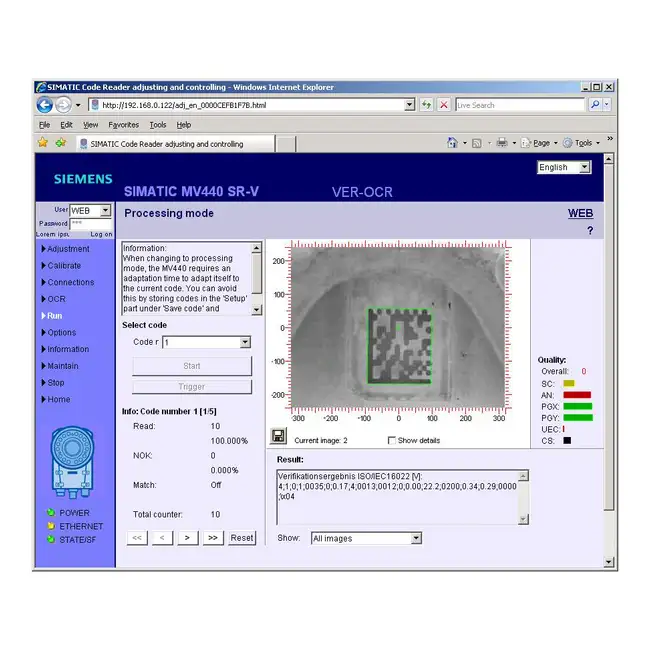Viewport: 650px width, 650px height.
Task: Click the Refresh page icon
Action: pos(426,105)
